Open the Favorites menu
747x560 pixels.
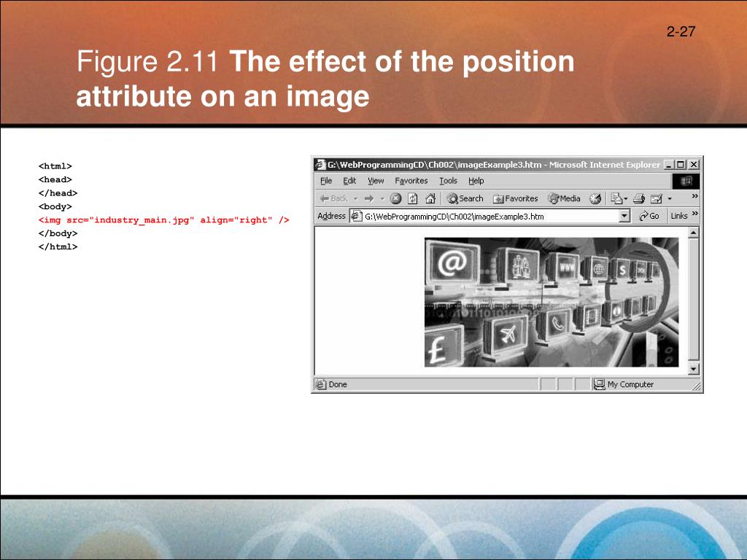411,181
